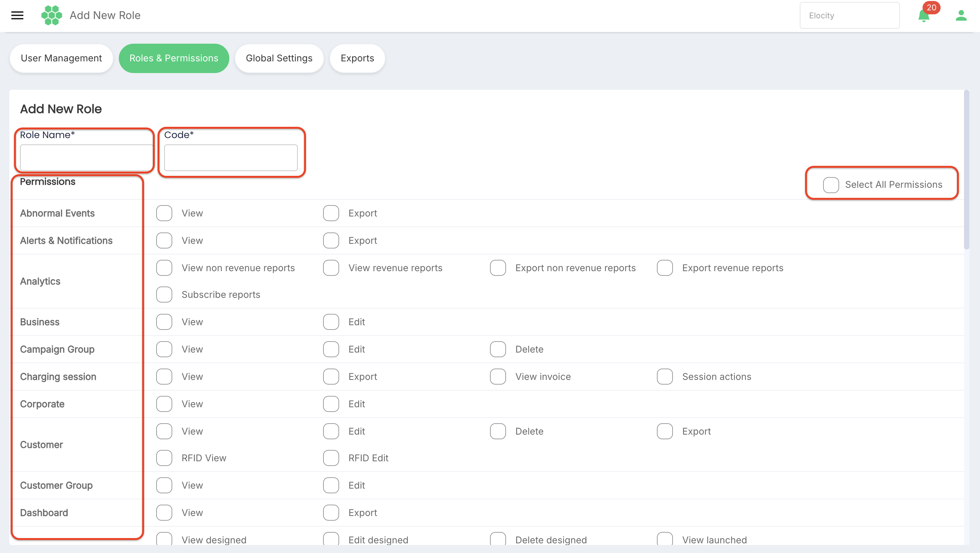Tick View for Campaign Group
The image size is (980, 553).
pos(164,349)
